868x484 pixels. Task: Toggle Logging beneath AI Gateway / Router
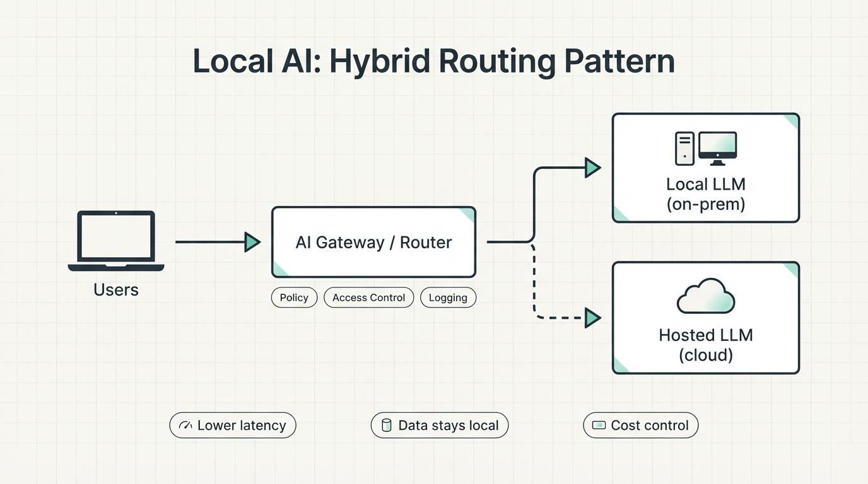pyautogui.click(x=448, y=297)
